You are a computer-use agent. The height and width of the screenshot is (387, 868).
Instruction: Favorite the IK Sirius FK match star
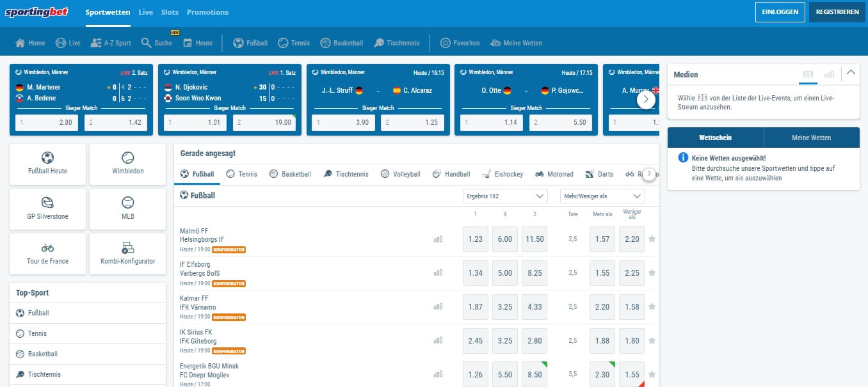tap(652, 340)
